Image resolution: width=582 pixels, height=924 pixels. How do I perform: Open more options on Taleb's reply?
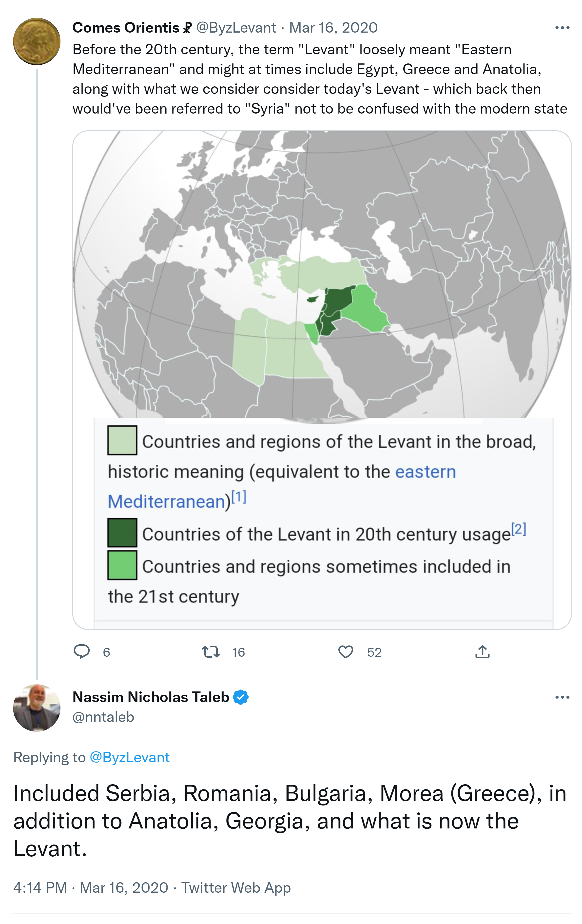pyautogui.click(x=562, y=697)
